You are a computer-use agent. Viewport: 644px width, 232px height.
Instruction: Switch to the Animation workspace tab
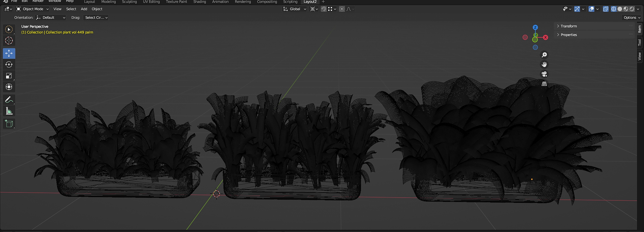220,2
